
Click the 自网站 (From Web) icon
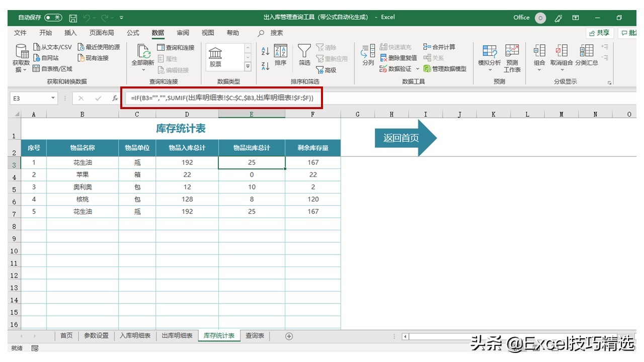pyautogui.click(x=38, y=57)
